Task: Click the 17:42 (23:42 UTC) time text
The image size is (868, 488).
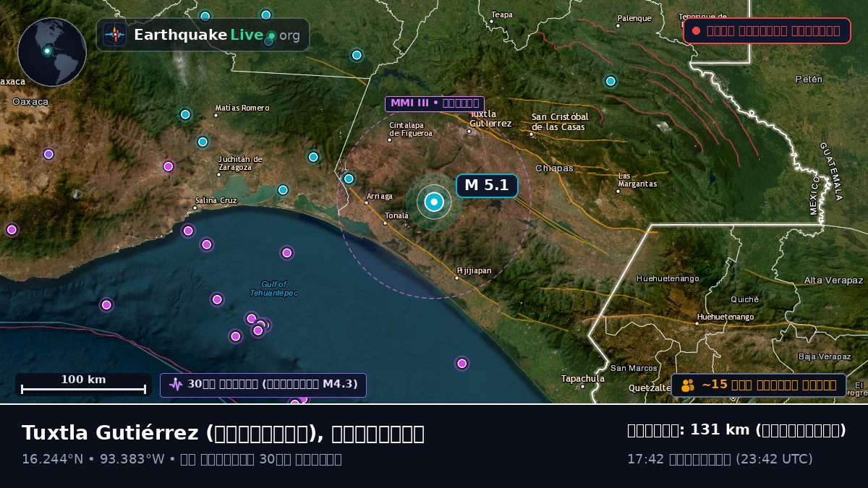Action: 720,459
